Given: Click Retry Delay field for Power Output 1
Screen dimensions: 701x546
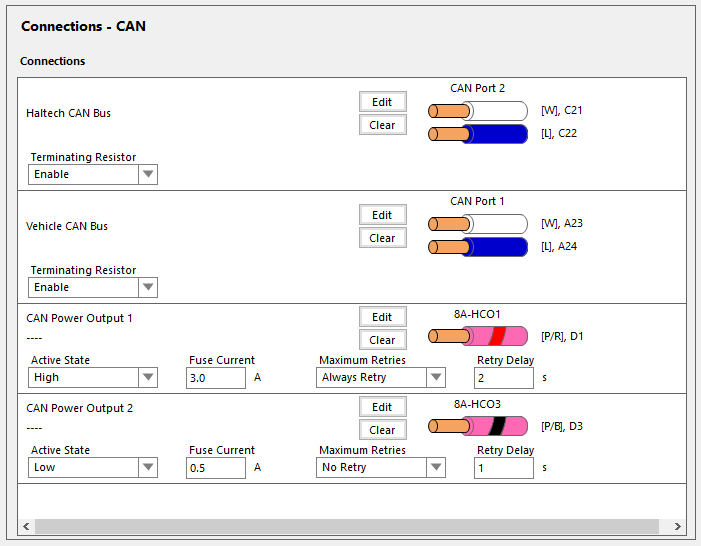Looking at the screenshot, I should 504,378.
